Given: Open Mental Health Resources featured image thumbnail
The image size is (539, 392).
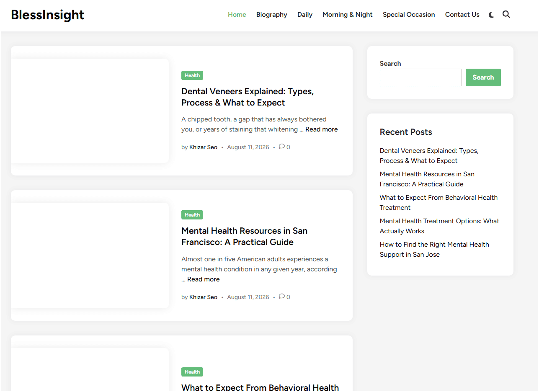Looking at the screenshot, I should (90, 255).
